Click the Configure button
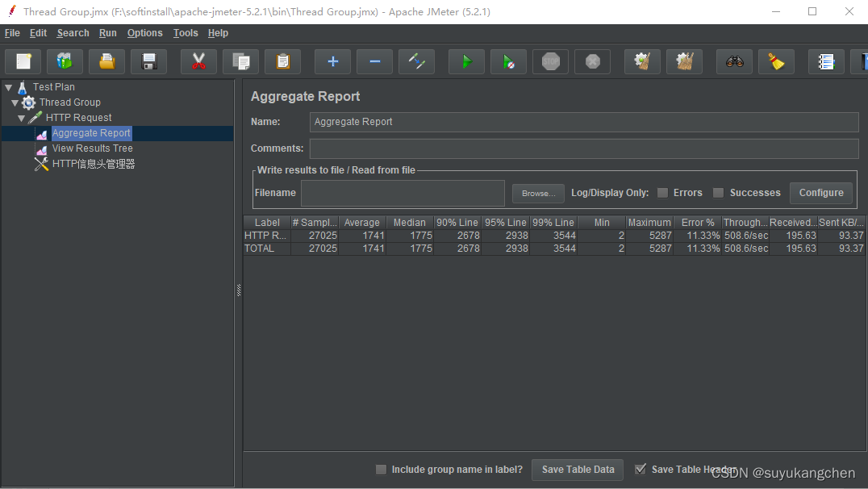The image size is (868, 489). tap(821, 193)
